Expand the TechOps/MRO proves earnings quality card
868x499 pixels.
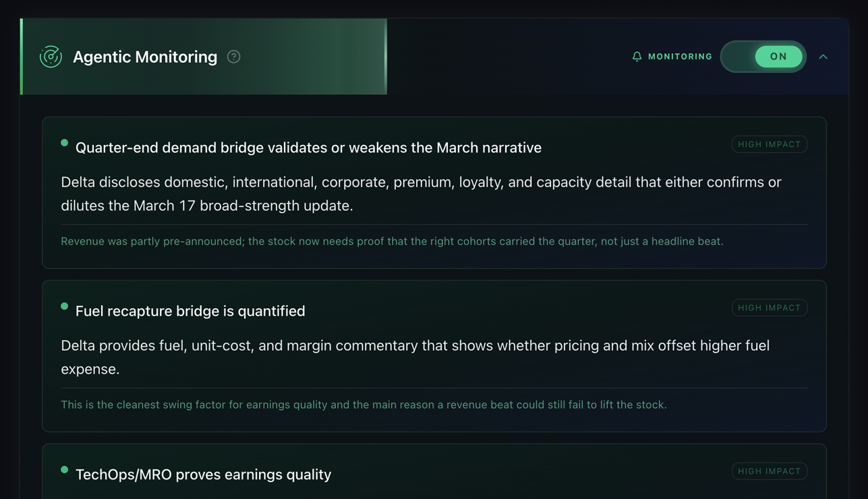point(202,474)
